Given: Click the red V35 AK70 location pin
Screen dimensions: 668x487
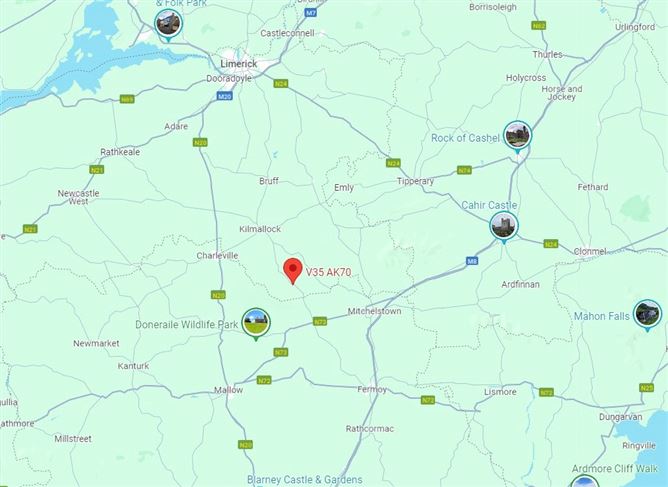Looking at the screenshot, I should click(293, 270).
